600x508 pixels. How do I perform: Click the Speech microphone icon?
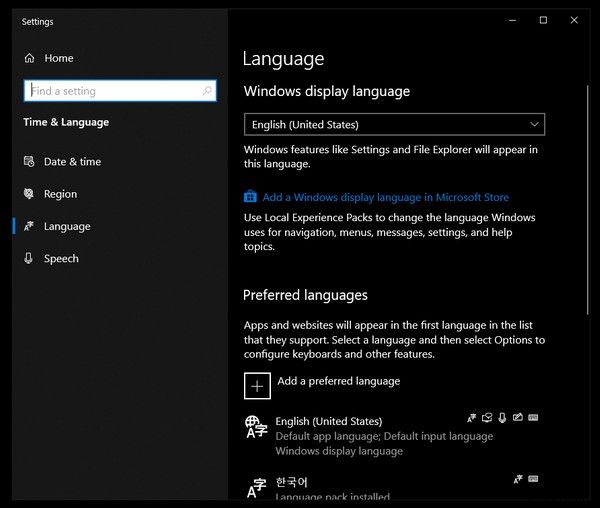tap(29, 259)
